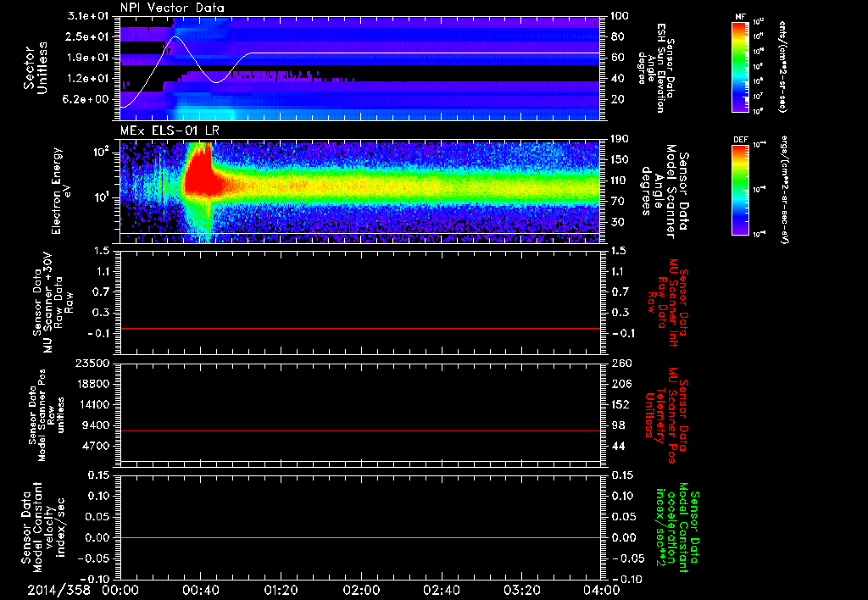The image size is (868, 600).
Task: Click the NF color bar scale
Action: tap(740, 66)
